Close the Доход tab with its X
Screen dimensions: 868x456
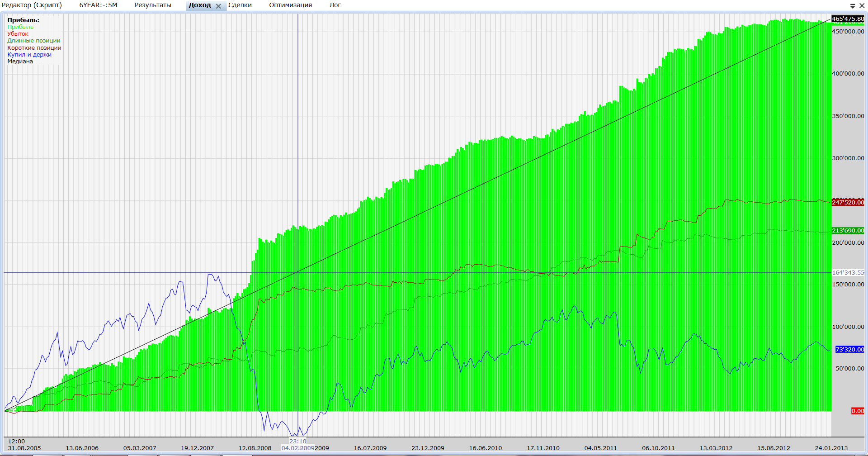[x=218, y=6]
